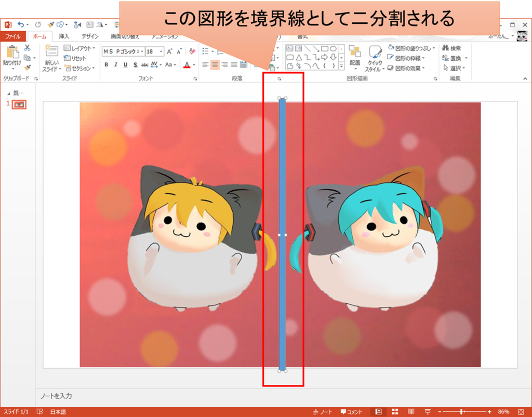This screenshot has width=532, height=417.
Task: Click Find (検索) binoculars icon
Action: (x=445, y=48)
